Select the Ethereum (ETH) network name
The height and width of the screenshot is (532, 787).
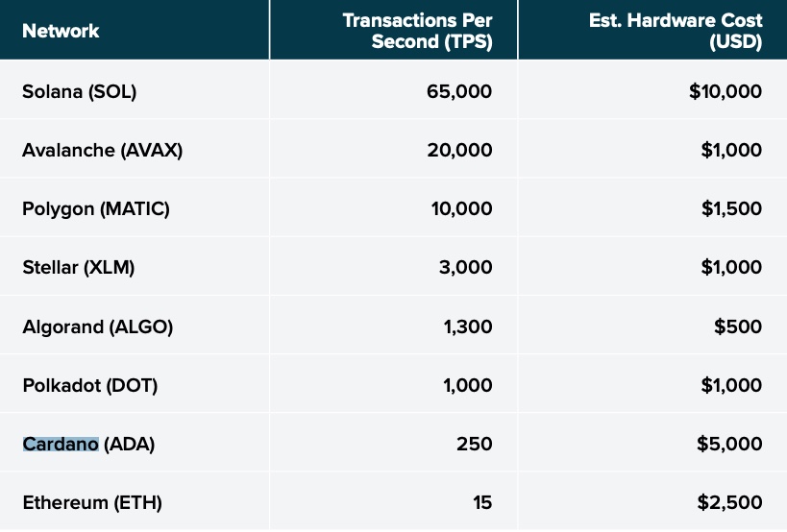[x=92, y=503]
